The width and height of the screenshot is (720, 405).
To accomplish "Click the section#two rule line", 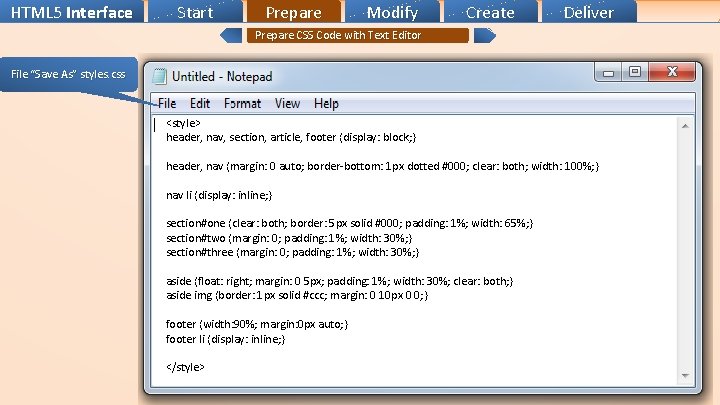I will tap(289, 238).
